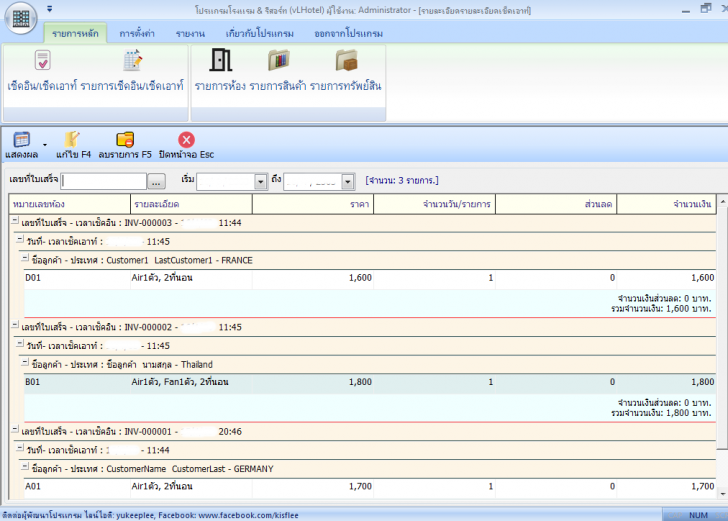
Task: Collapse the INV-000001 invoice group
Action: click(15, 431)
